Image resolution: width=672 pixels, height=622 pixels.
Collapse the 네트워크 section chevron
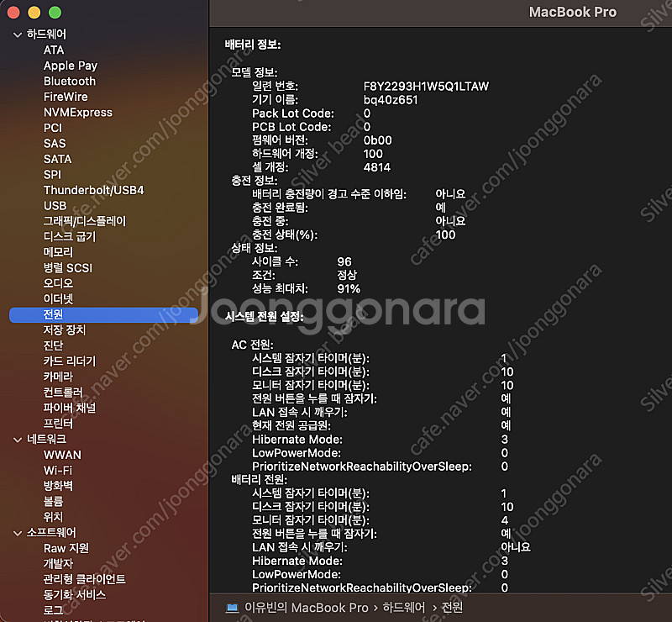point(18,440)
